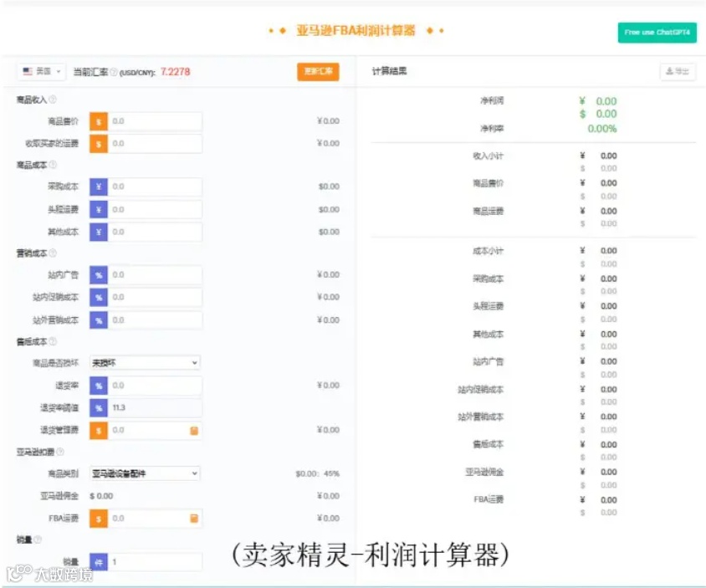Focus the 站内广告 percentage input
This screenshot has width=706, height=588.
pyautogui.click(x=155, y=275)
